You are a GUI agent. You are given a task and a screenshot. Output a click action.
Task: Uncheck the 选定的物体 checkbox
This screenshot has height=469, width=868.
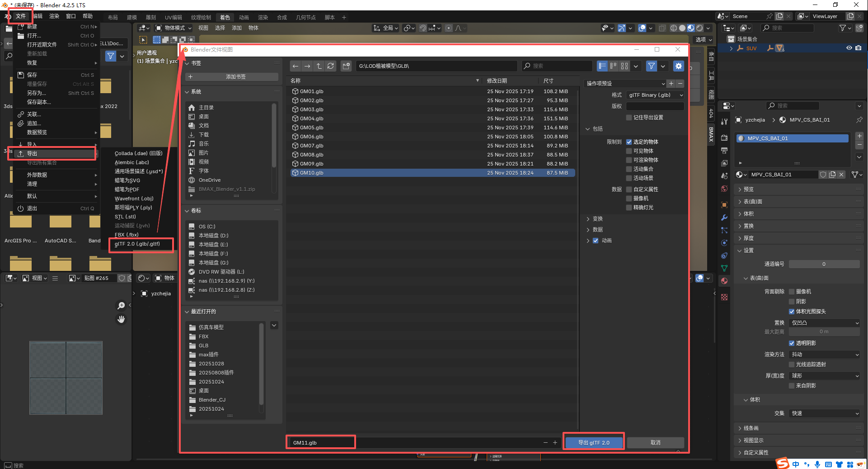pyautogui.click(x=629, y=142)
